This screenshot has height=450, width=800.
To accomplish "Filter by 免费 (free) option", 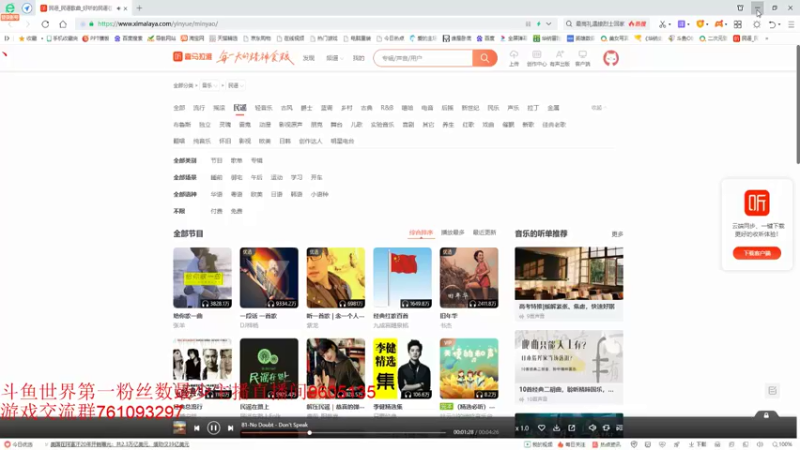I will [237, 211].
